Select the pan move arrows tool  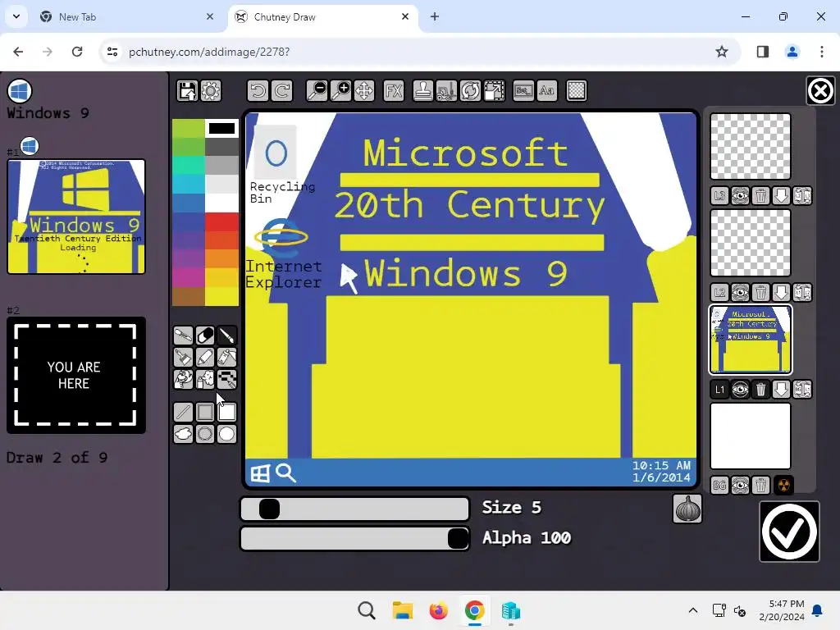pos(363,91)
